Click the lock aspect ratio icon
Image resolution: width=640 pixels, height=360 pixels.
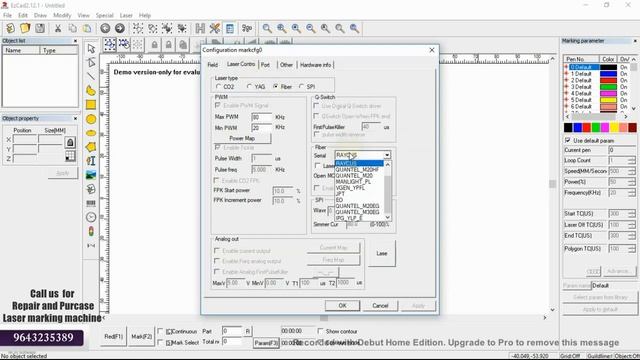(70, 142)
